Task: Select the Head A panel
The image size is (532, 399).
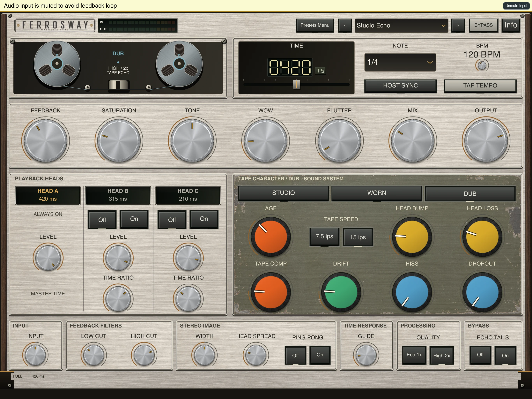Action: (x=48, y=195)
